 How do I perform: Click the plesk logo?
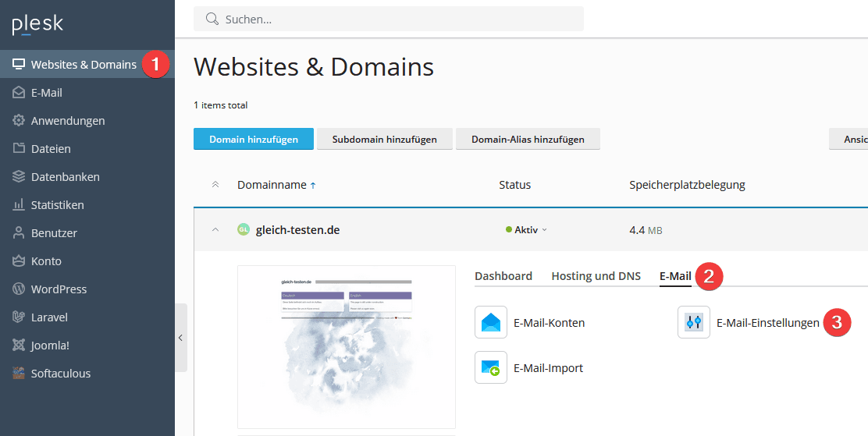coord(37,25)
